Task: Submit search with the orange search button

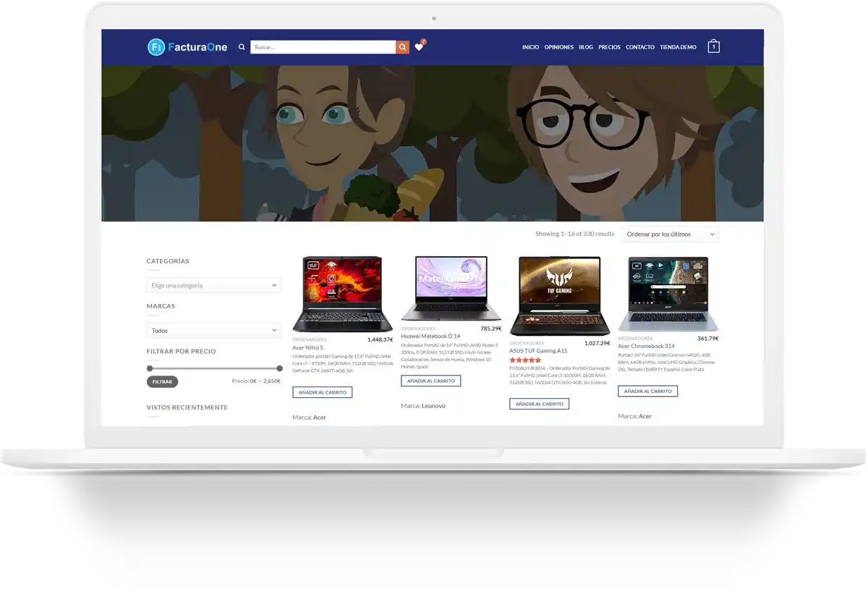Action: click(x=402, y=47)
